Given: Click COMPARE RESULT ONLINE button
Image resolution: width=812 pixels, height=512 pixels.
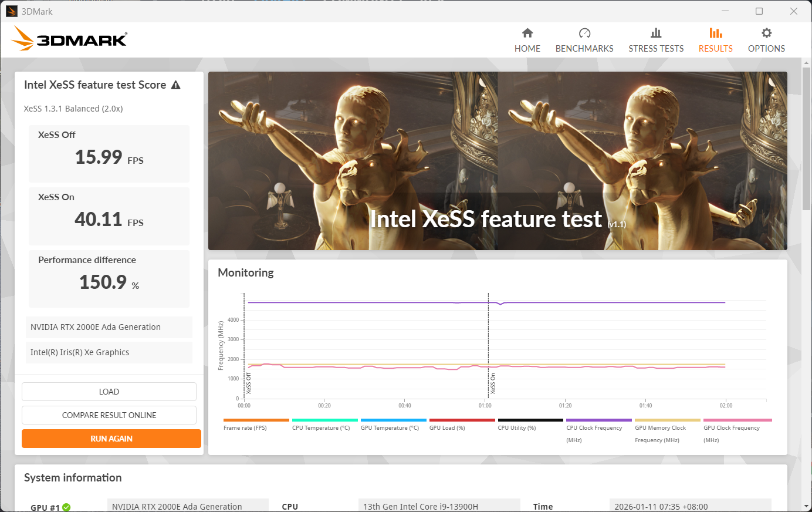Looking at the screenshot, I should [109, 415].
